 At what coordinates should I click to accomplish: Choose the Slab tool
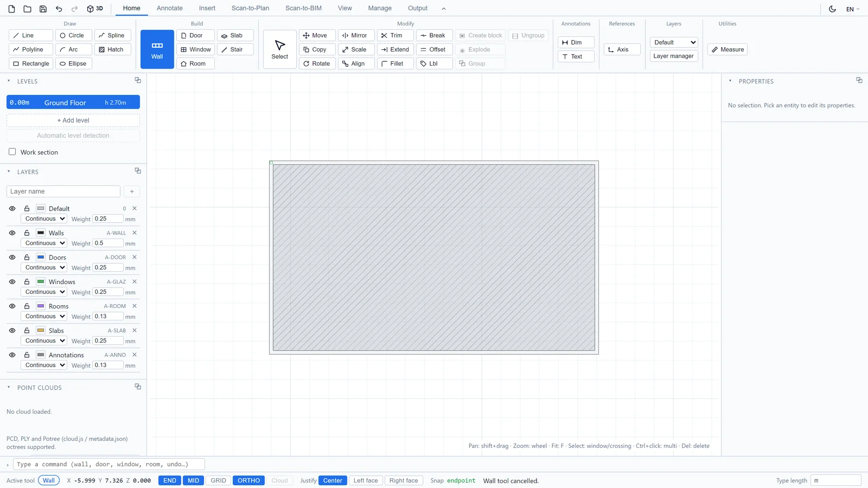(235, 35)
